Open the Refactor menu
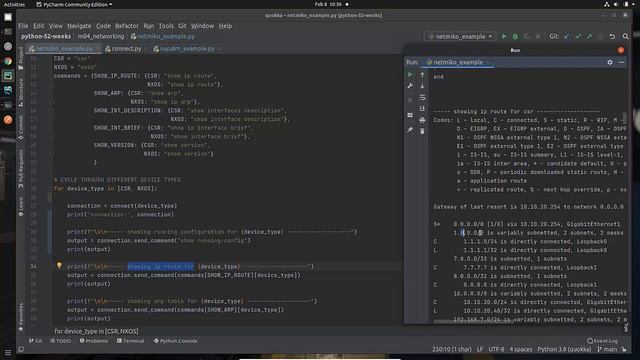 127,26
